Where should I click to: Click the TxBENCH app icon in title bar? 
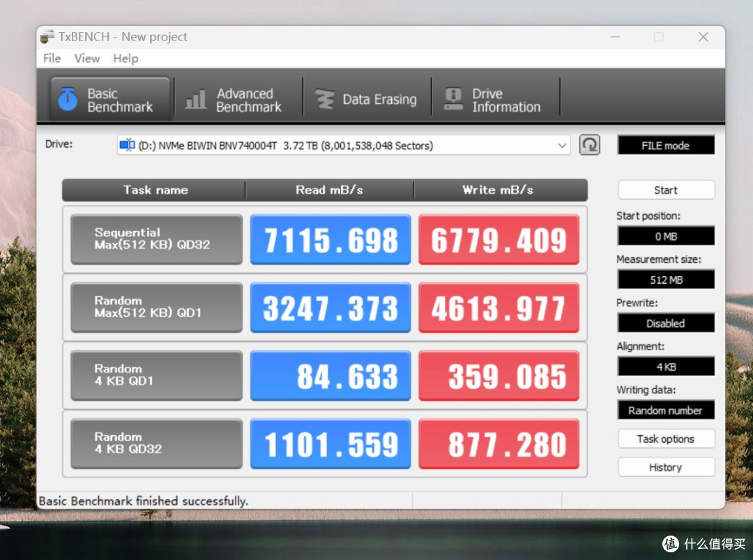tap(47, 36)
